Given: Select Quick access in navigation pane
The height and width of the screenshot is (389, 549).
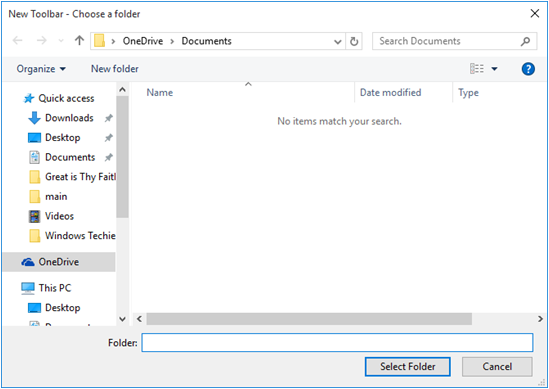Looking at the screenshot, I should [x=66, y=98].
